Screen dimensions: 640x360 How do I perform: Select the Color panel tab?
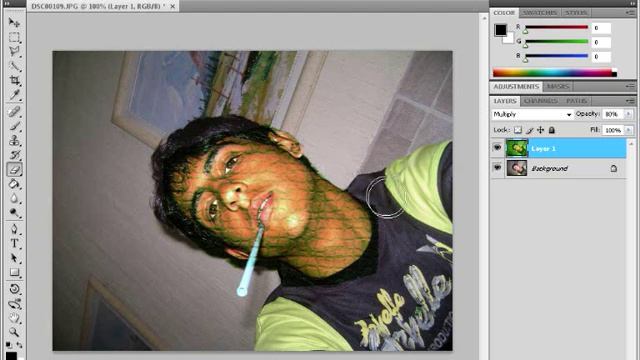coord(504,13)
